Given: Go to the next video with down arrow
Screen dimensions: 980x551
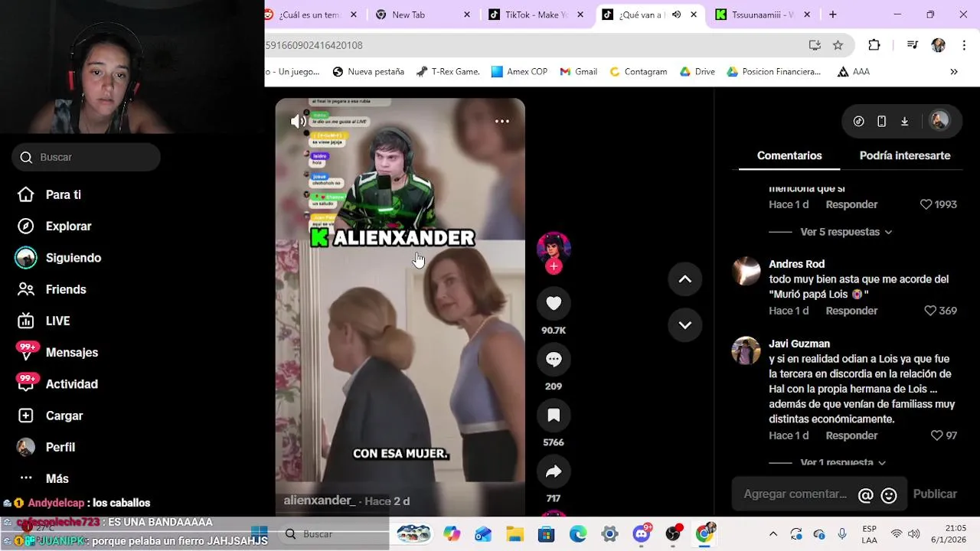Looking at the screenshot, I should (685, 324).
